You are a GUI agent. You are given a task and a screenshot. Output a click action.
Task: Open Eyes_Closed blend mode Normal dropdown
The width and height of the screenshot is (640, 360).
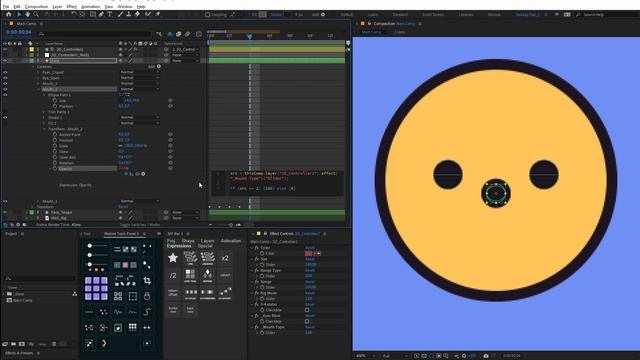139,72
